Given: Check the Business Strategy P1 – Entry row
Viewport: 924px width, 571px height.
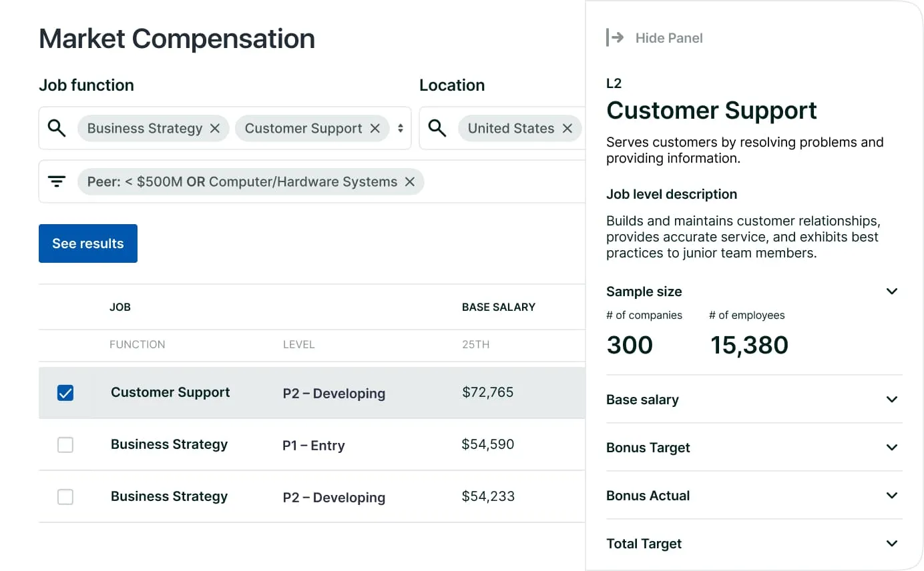Looking at the screenshot, I should [x=65, y=445].
